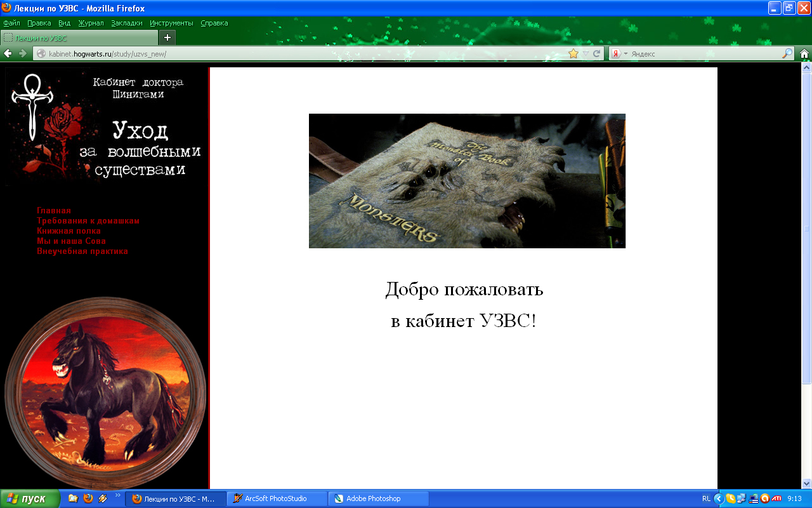Open the Инструменты menu
Viewport: 812px width, 508px height.
click(x=171, y=23)
